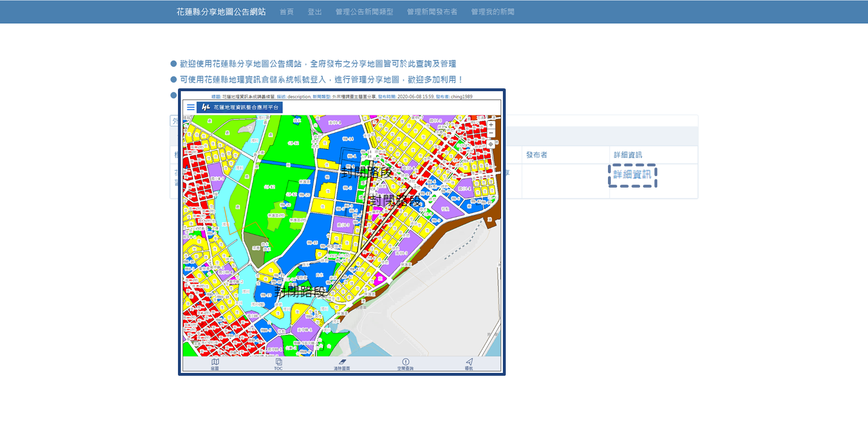The image size is (868, 436).
Task: Click the 詳細資訊 column header
Action: (x=627, y=155)
